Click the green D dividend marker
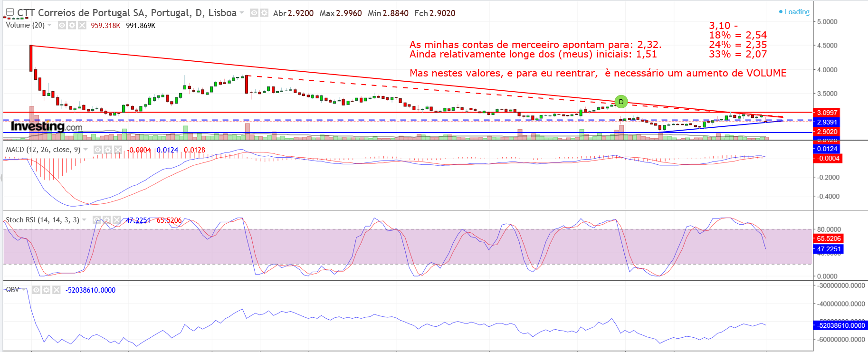The image size is (868, 352). point(621,101)
